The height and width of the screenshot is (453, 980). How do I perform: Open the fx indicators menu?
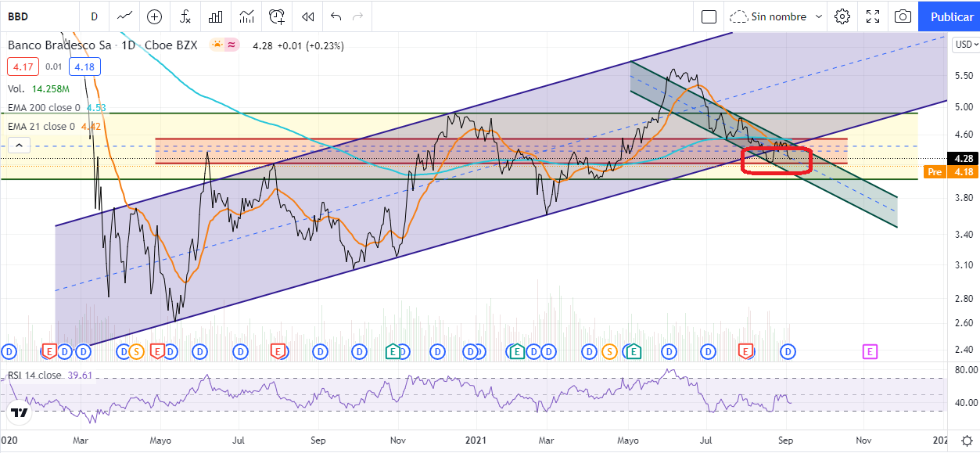[x=185, y=16]
